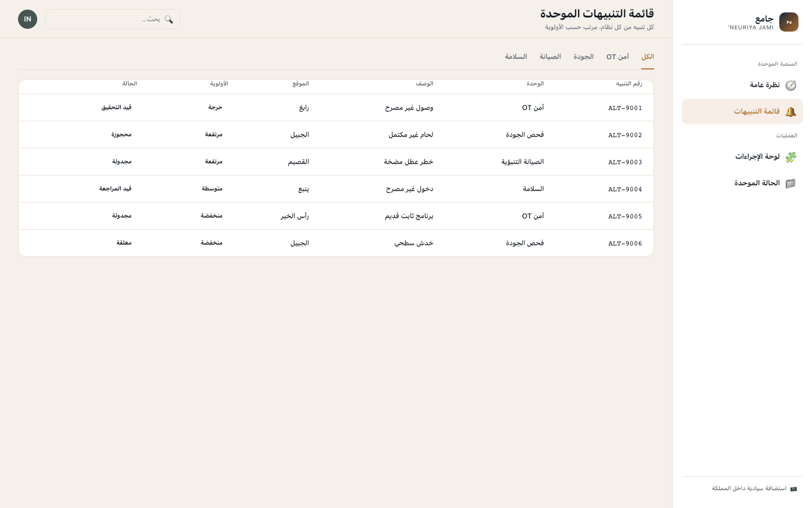
Task: Switch to the الكل tab
Action: (647, 57)
